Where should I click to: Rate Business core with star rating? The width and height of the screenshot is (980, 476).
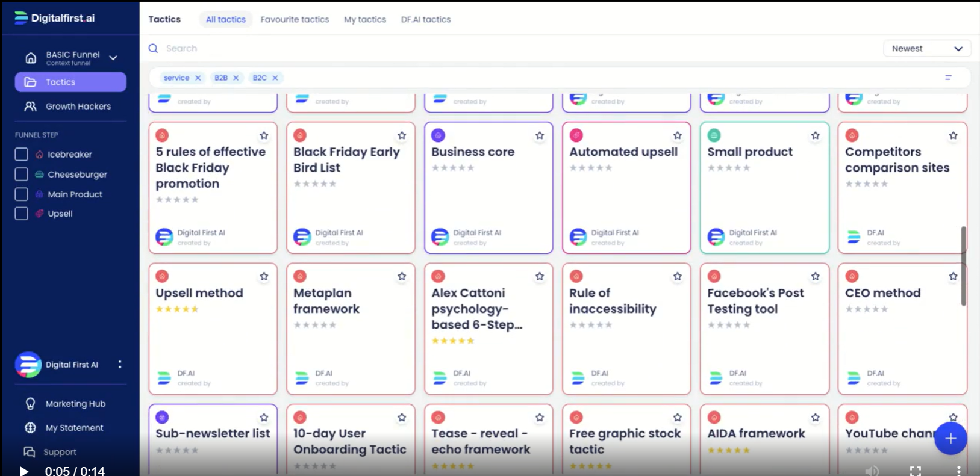coord(453,168)
